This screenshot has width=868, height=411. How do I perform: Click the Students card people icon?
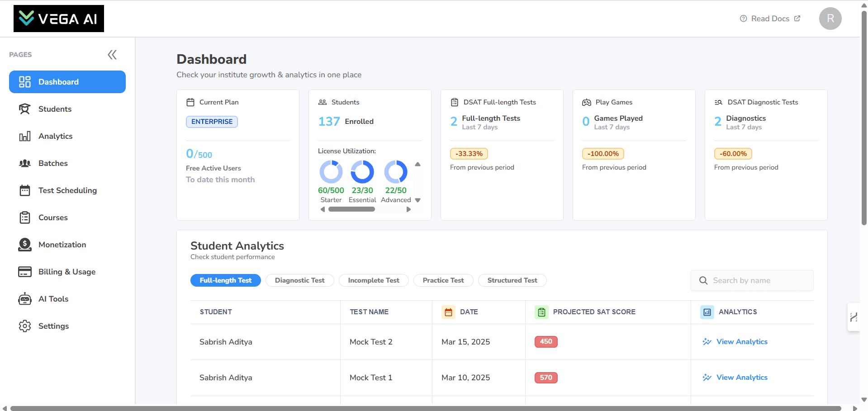click(x=323, y=102)
